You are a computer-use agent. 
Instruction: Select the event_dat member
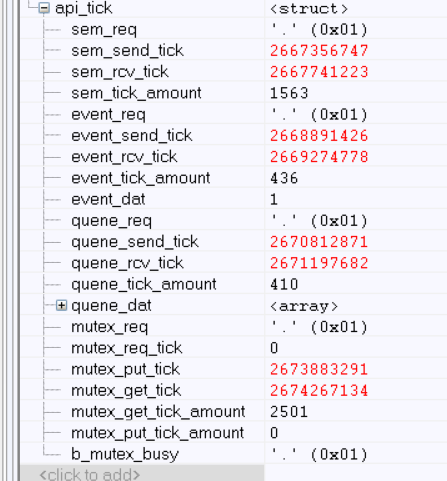(108, 199)
